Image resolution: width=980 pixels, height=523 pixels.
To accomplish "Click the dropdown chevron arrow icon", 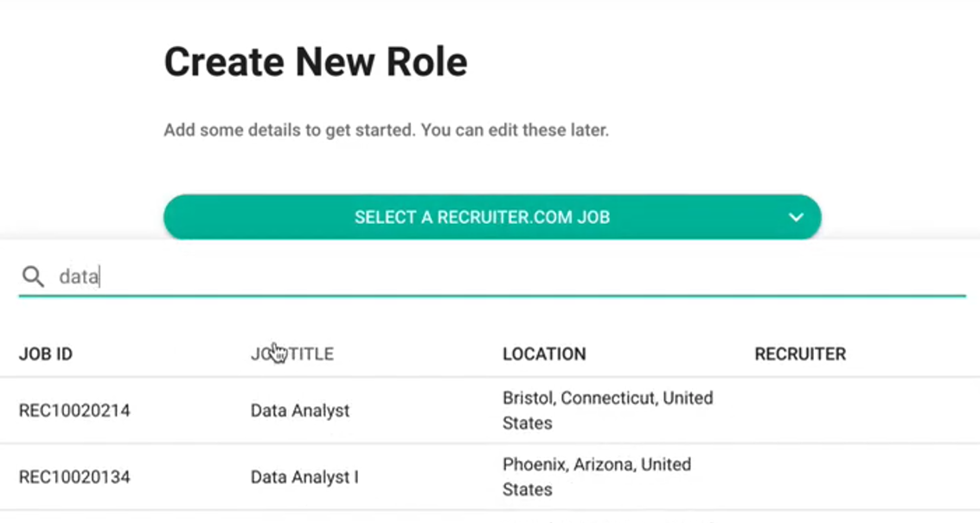I will (796, 217).
